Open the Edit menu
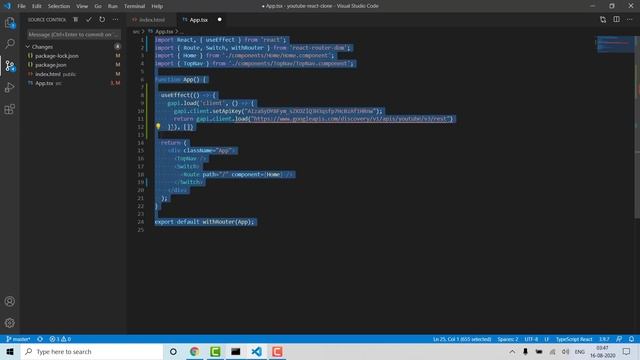Screen dimensions: 640x360 37,6
